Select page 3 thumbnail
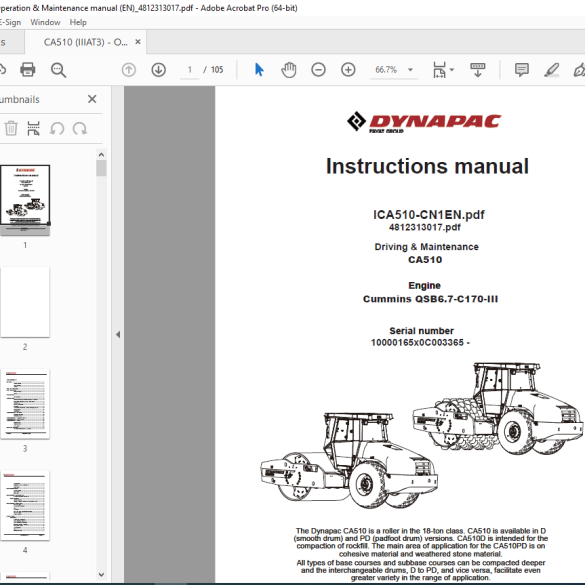 [x=25, y=404]
